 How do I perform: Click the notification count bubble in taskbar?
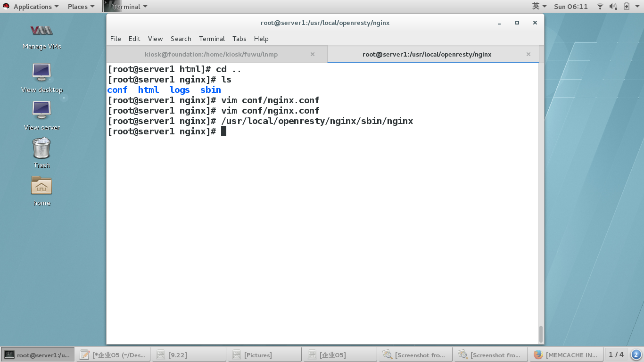pyautogui.click(x=636, y=354)
